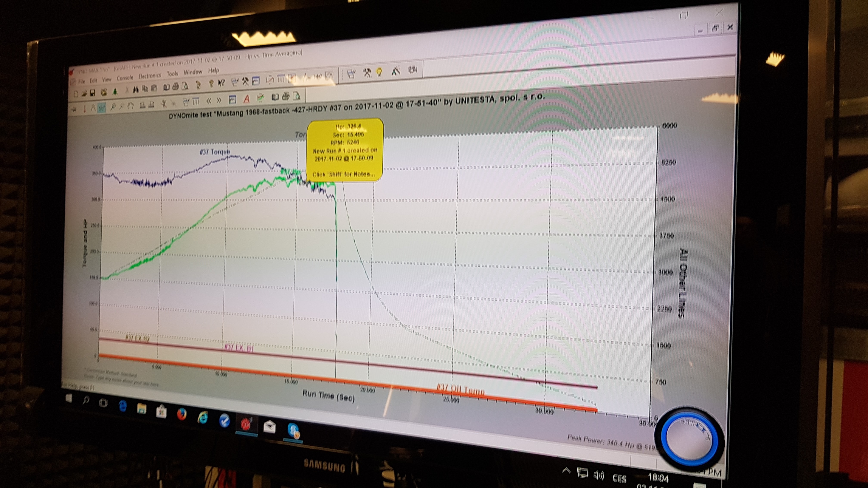Viewport: 868px width, 488px height.
Task: Open the Console menu
Action: [x=125, y=78]
